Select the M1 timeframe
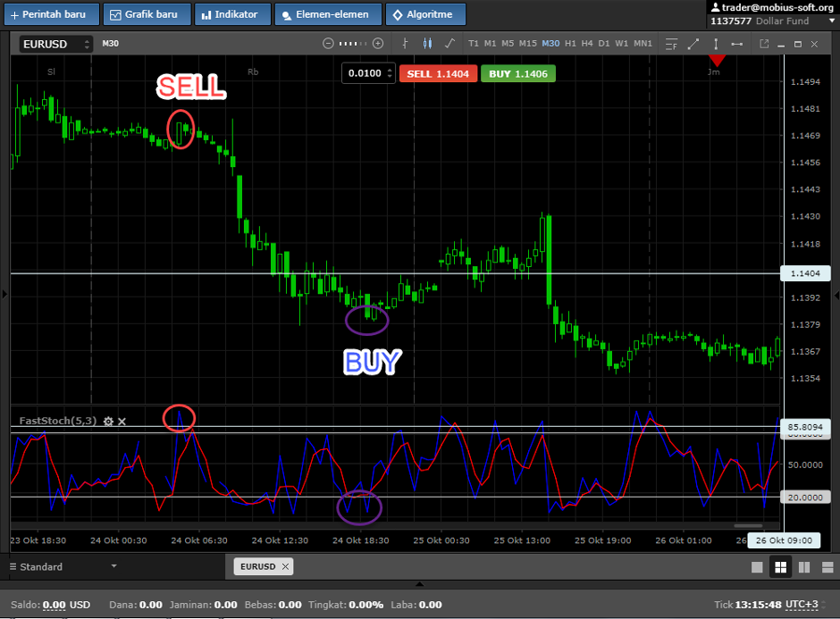Image resolution: width=840 pixels, height=619 pixels. pyautogui.click(x=491, y=44)
